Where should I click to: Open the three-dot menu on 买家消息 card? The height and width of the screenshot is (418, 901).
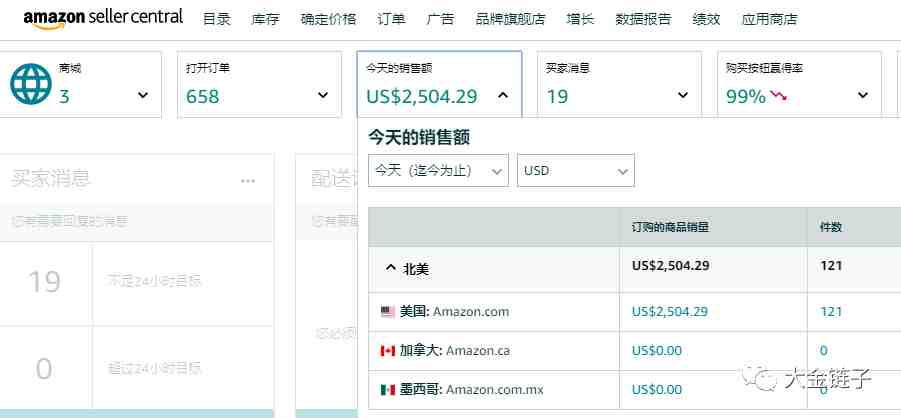click(248, 181)
